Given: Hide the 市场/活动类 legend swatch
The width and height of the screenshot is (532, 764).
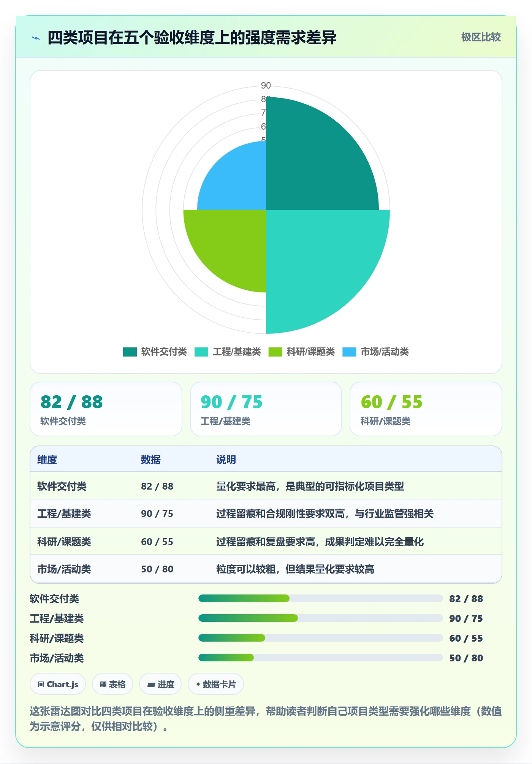Looking at the screenshot, I should point(349,352).
